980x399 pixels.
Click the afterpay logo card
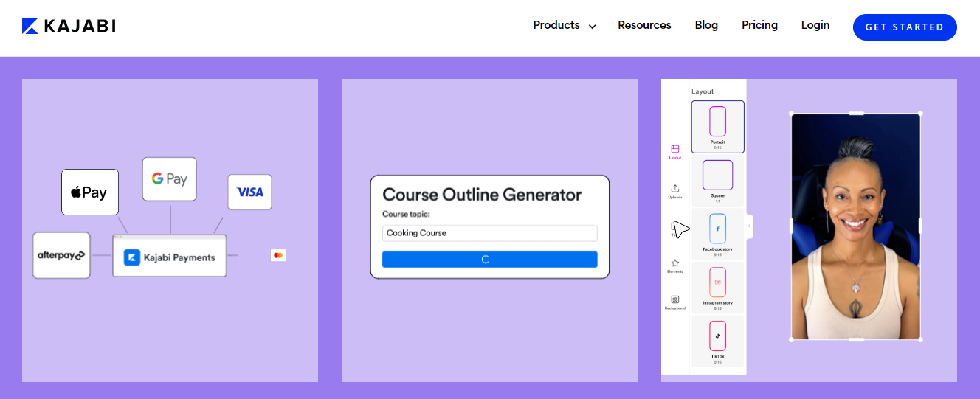click(x=61, y=255)
